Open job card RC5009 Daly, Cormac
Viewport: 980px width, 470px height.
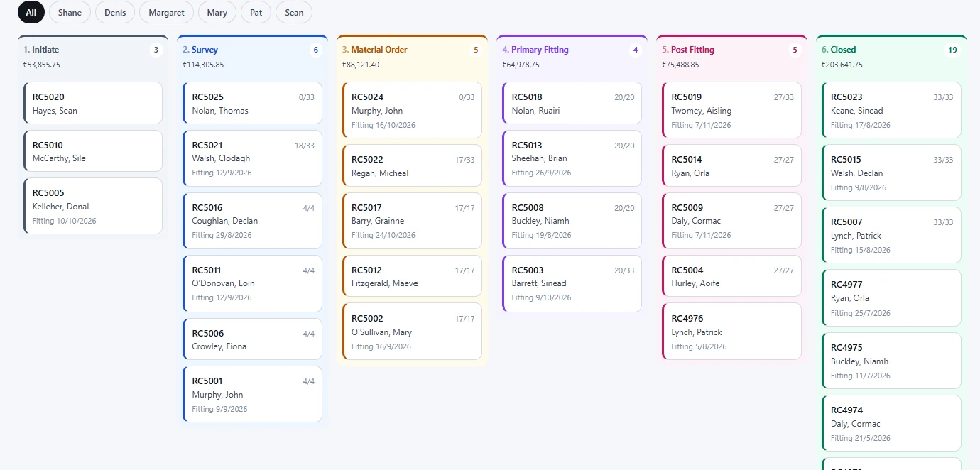click(x=732, y=221)
